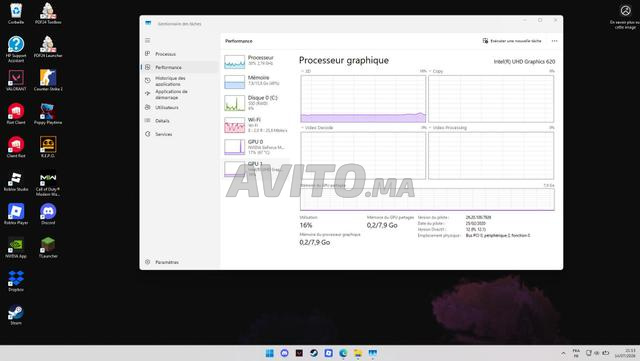640x361 pixels.
Task: Collapse the Task Manager hamburger navigation menu
Action: (148, 40)
